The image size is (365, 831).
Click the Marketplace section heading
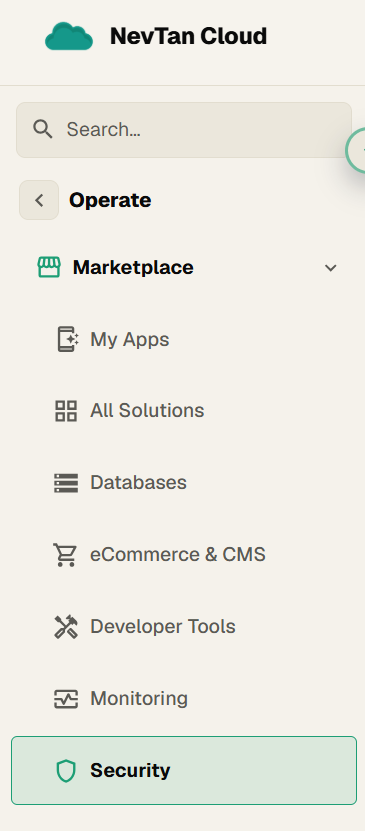(x=133, y=267)
